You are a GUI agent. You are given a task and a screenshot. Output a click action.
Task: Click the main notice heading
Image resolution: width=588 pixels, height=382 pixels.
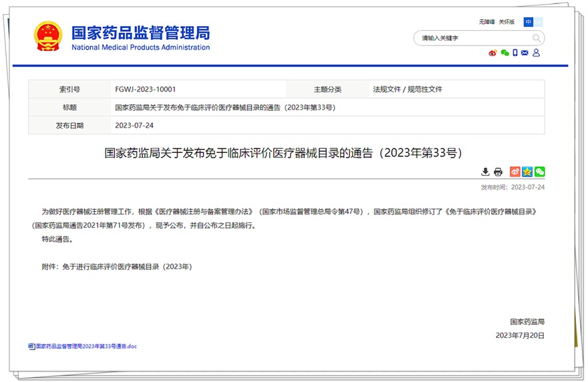click(x=283, y=153)
